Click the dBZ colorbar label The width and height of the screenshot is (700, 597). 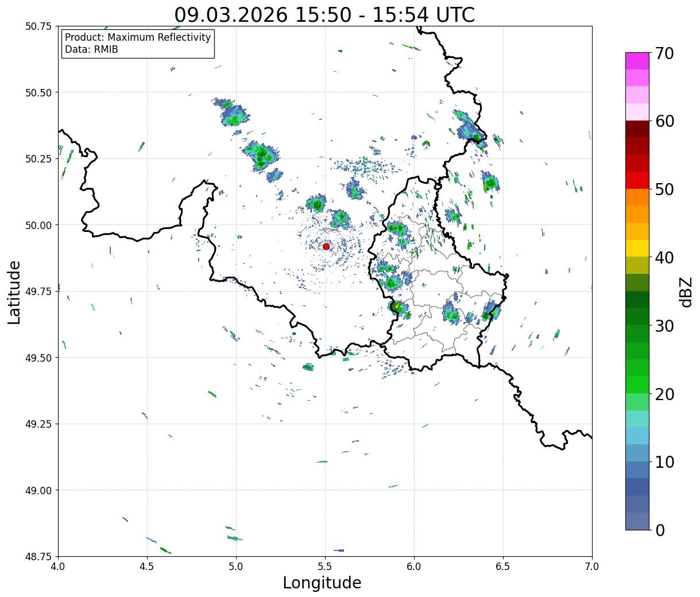(686, 291)
